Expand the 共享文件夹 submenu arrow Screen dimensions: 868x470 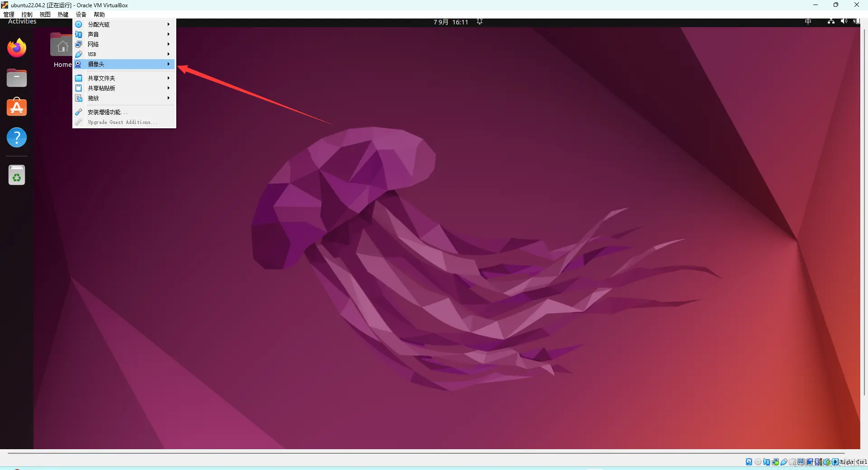click(x=168, y=78)
